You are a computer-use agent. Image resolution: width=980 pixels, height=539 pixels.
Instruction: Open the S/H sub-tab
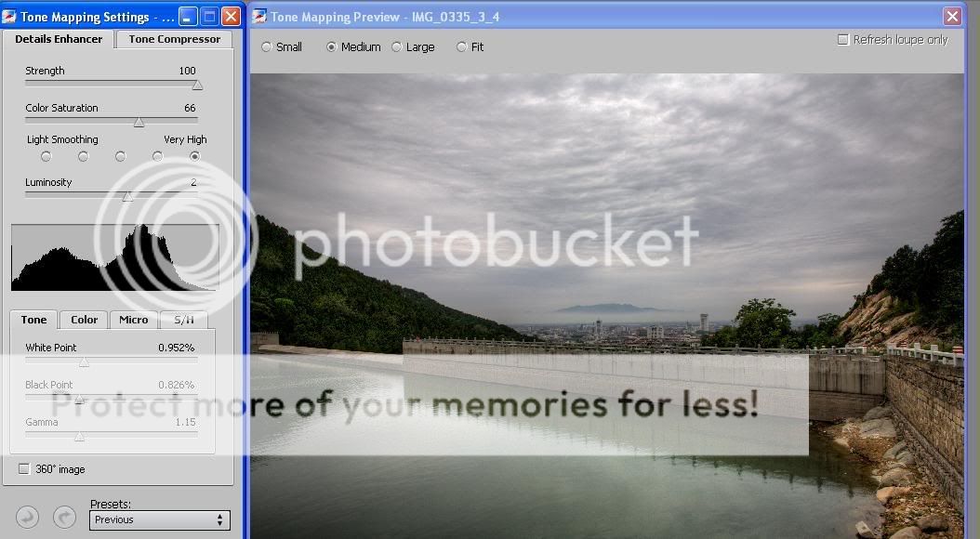[x=184, y=319]
